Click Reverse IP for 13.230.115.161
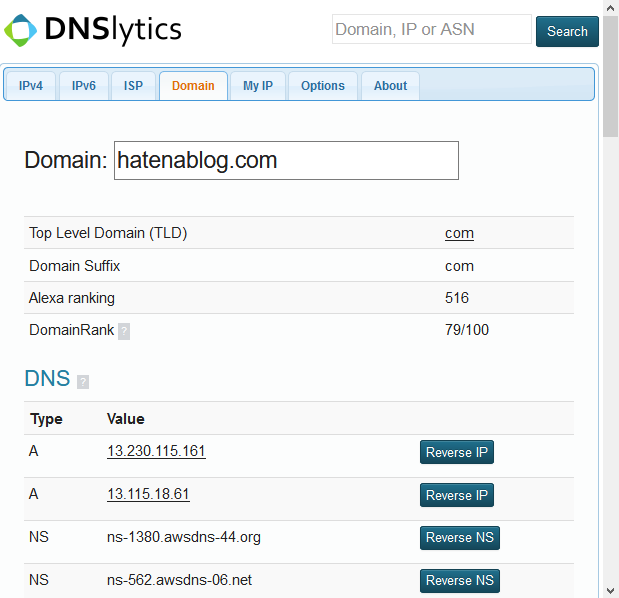The width and height of the screenshot is (619, 598). click(457, 452)
